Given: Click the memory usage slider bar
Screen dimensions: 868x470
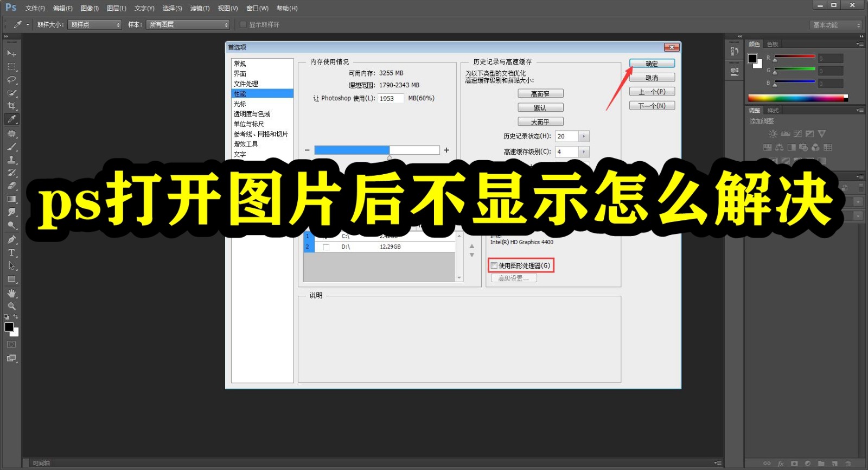Looking at the screenshot, I should coord(377,150).
